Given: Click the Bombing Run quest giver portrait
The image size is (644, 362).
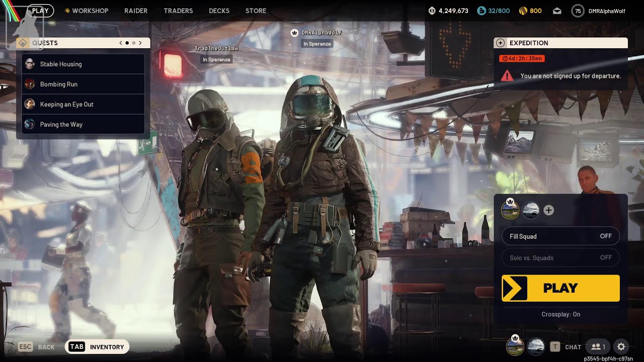Looking at the screenshot, I should [30, 84].
